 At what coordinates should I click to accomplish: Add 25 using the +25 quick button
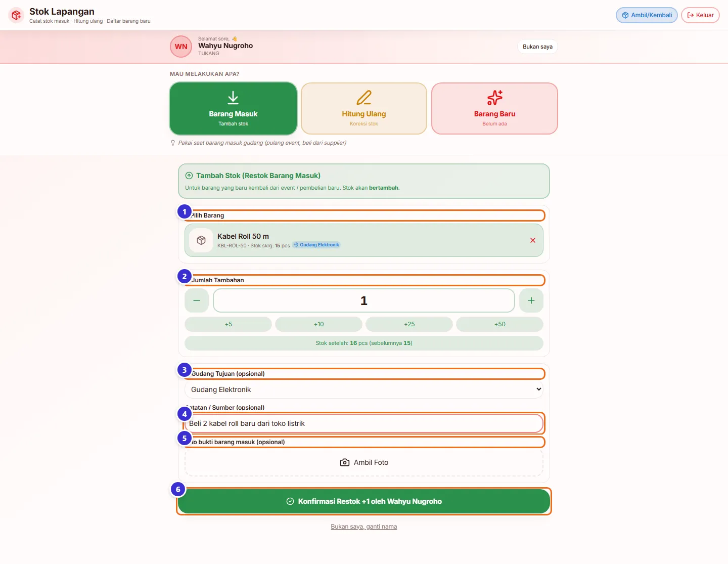(409, 324)
